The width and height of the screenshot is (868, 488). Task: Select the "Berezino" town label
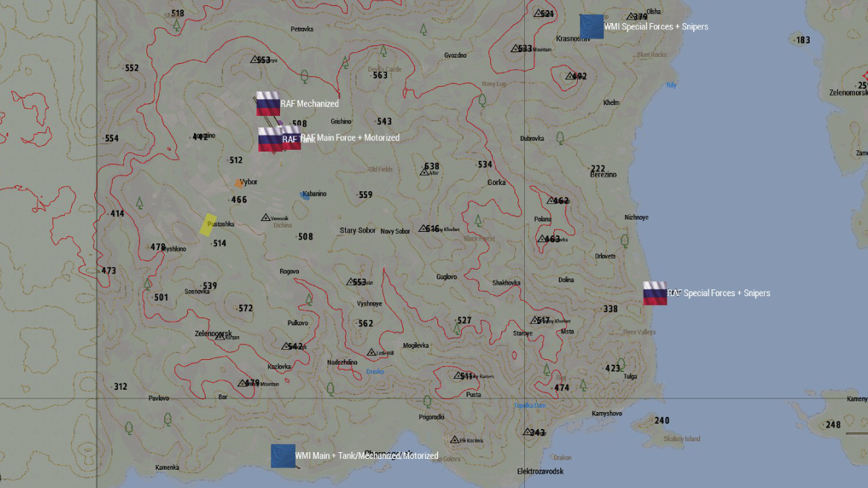point(604,174)
